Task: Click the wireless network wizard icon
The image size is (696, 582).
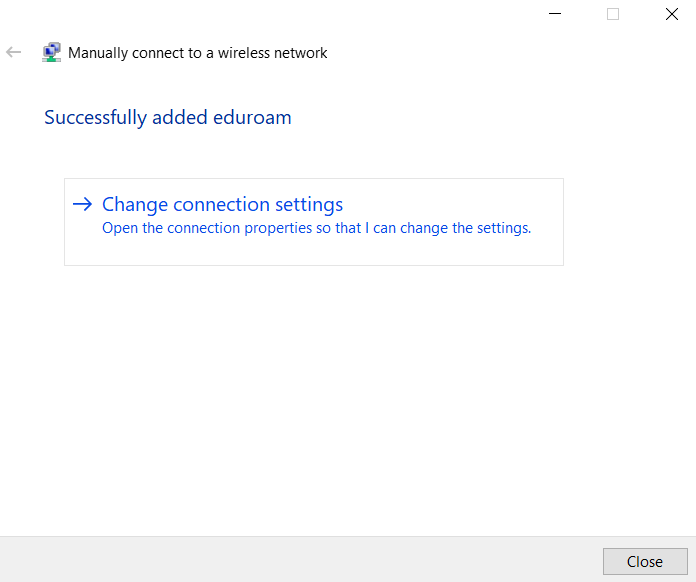Action: [x=51, y=52]
